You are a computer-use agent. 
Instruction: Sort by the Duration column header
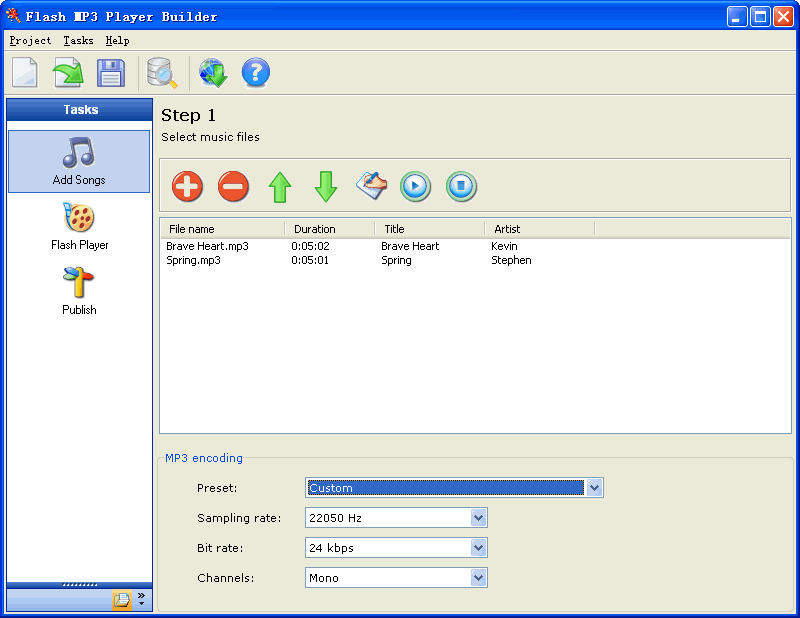330,229
